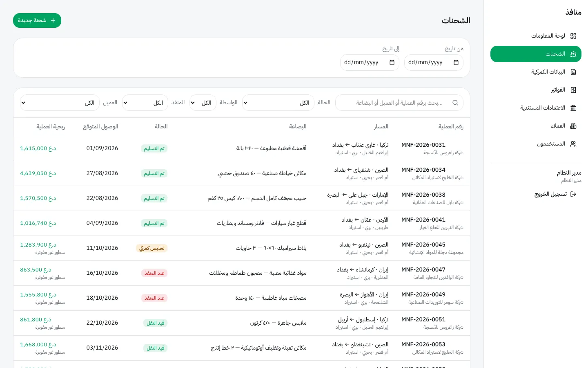Open calendar picker for إلى تاريخ
The width and height of the screenshot is (588, 368).
point(392,63)
